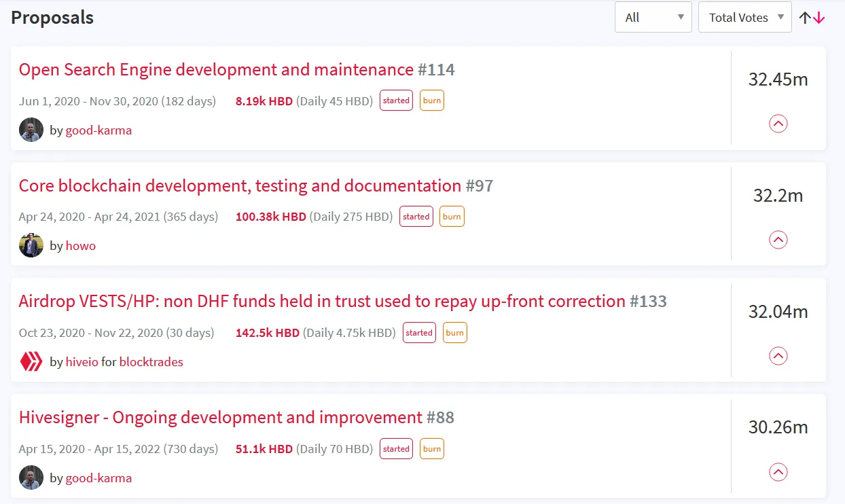
Task: Select the started tag on proposal #114
Action: (396, 101)
